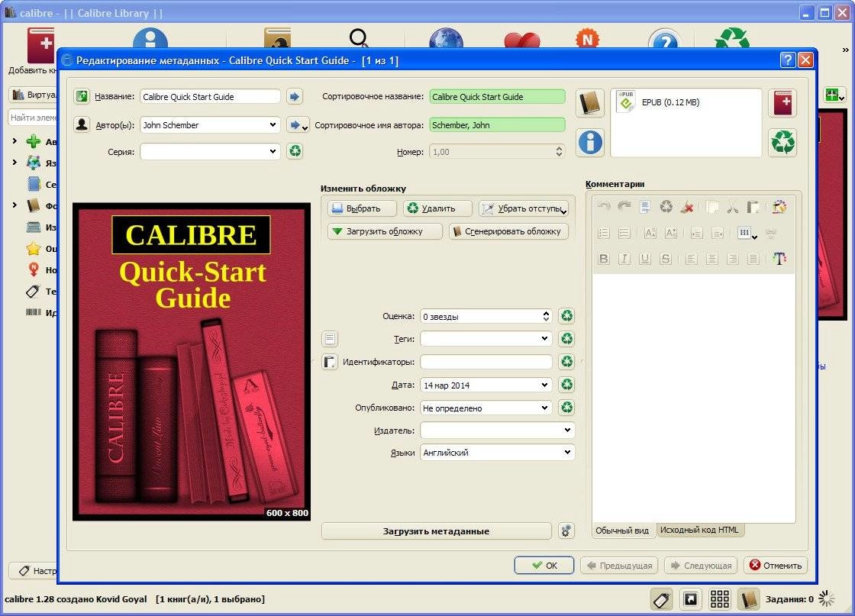Toggle italic in comments editor
This screenshot has height=616, width=855.
pyautogui.click(x=624, y=259)
